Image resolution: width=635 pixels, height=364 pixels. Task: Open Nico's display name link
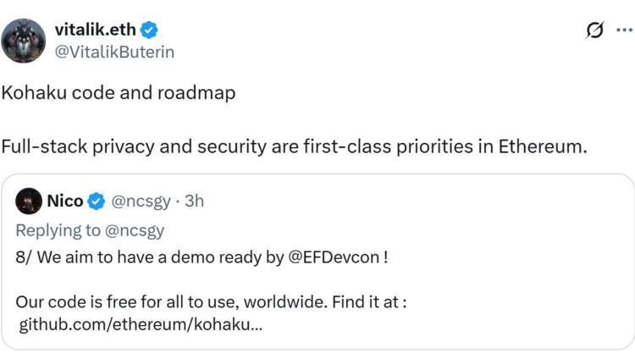[x=65, y=201]
